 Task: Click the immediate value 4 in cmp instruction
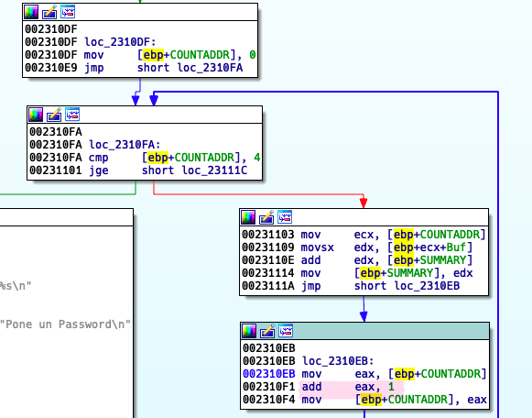[x=256, y=158]
